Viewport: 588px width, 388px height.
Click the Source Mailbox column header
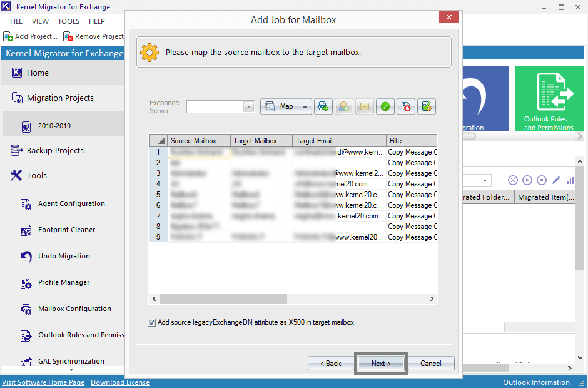pyautogui.click(x=199, y=141)
